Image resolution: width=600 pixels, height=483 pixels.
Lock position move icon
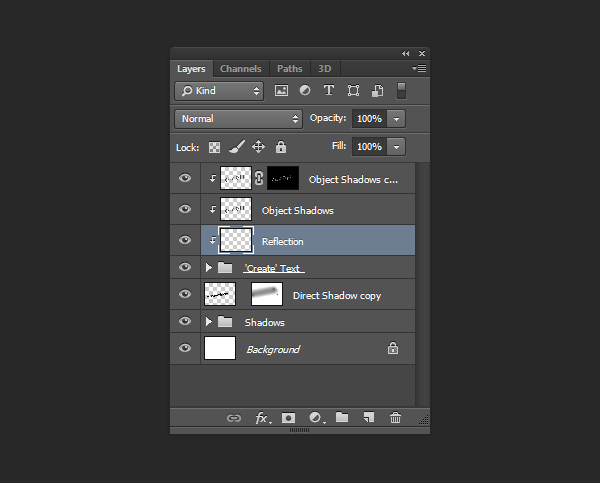(x=258, y=147)
